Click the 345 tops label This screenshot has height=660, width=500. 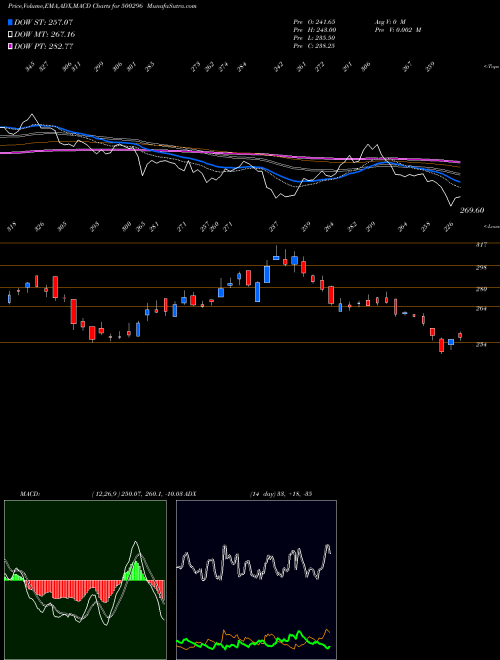click(29, 67)
